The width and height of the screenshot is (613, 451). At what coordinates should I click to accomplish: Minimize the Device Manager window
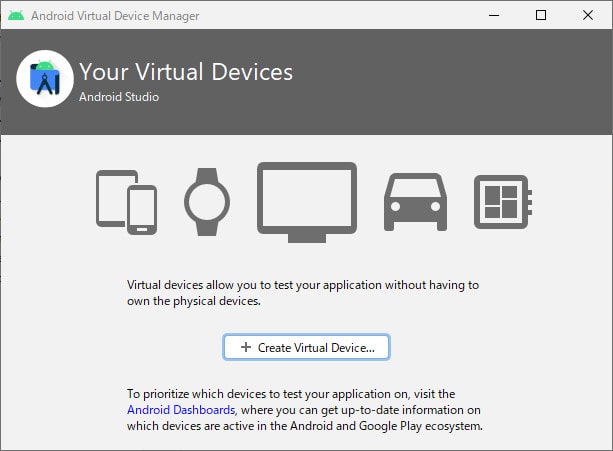495,15
